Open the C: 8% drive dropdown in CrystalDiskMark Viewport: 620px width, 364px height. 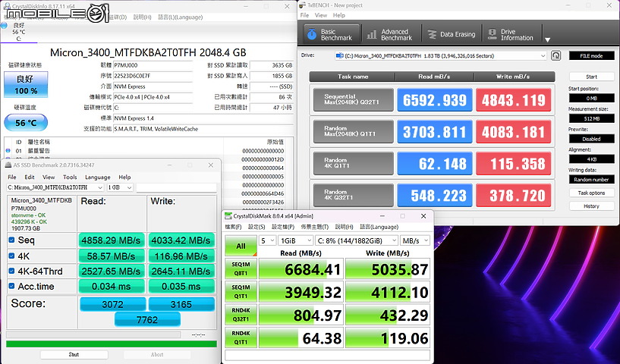[x=356, y=240]
